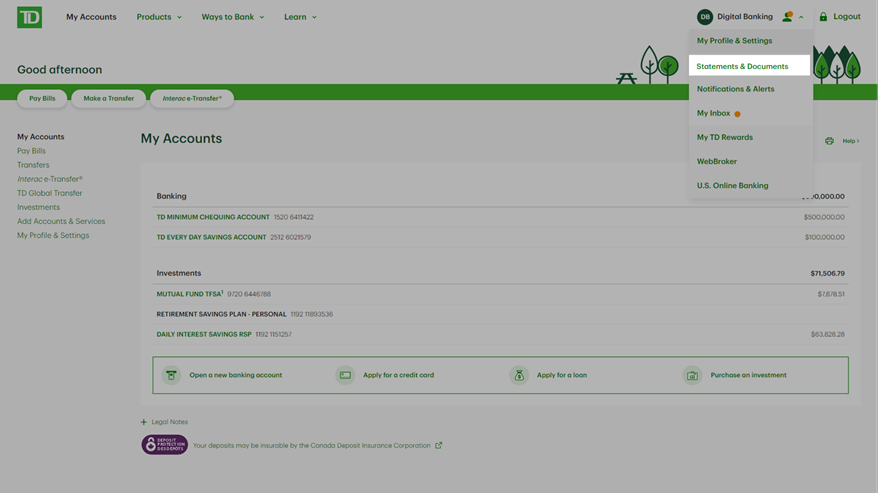Select Pay Bills in left sidebar
This screenshot has height=493, width=878.
31,151
